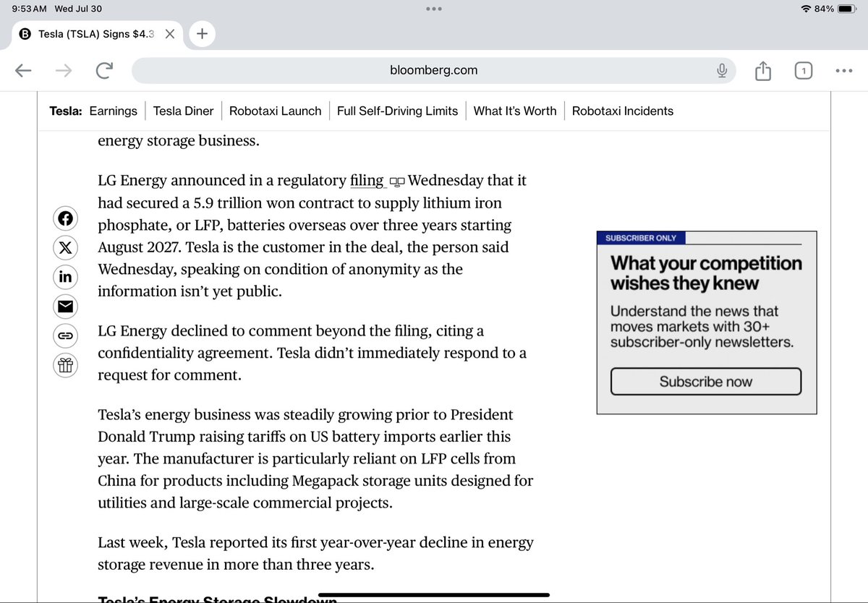The image size is (868, 603).
Task: Open the Robotaxi Launch topic link
Action: (275, 111)
